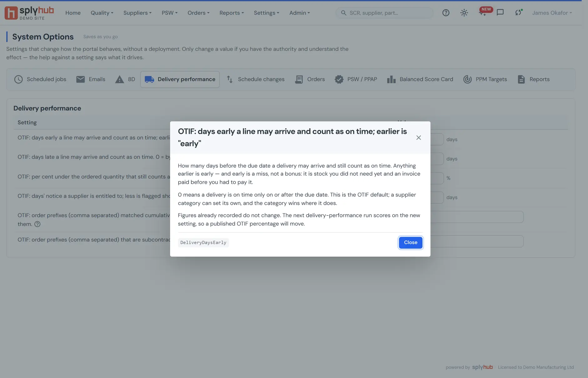588x378 pixels.
Task: Switch to the Emails tab
Action: (91, 79)
